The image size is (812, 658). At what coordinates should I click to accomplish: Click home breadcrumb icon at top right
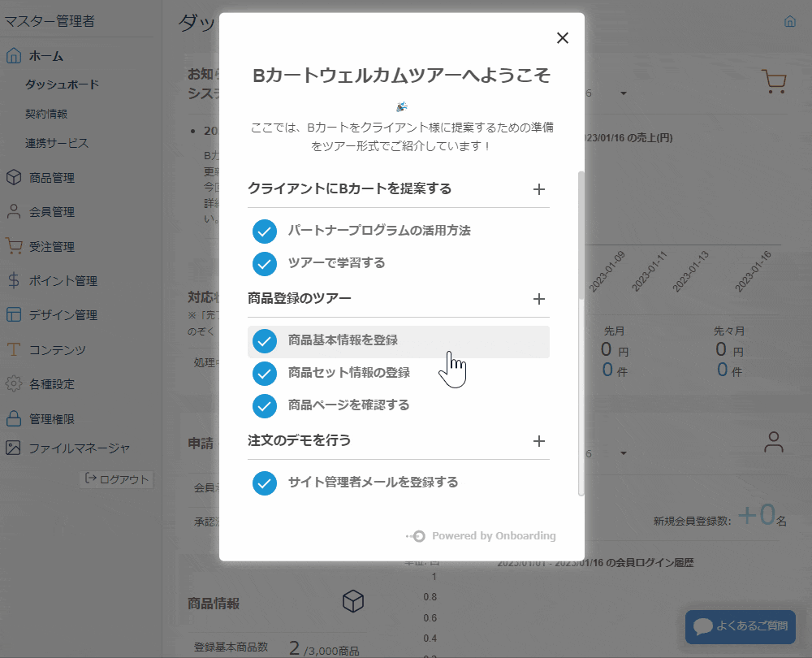(790, 21)
